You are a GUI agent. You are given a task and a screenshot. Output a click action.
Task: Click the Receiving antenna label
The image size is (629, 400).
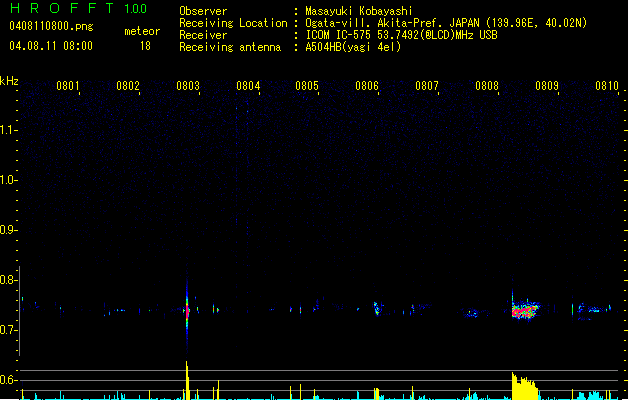tap(230, 47)
